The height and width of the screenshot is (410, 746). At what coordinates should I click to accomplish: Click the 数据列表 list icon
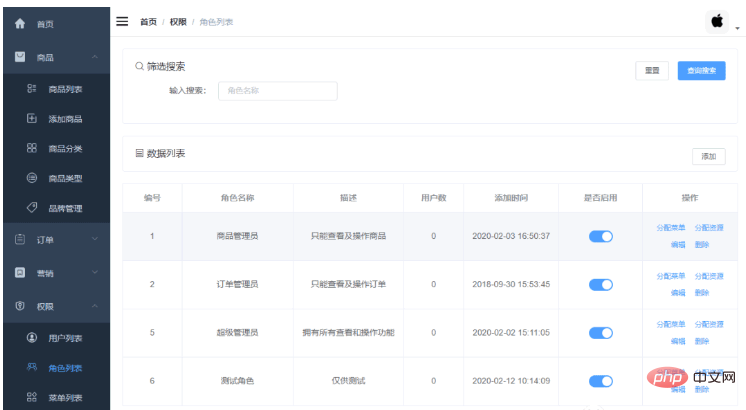point(139,153)
